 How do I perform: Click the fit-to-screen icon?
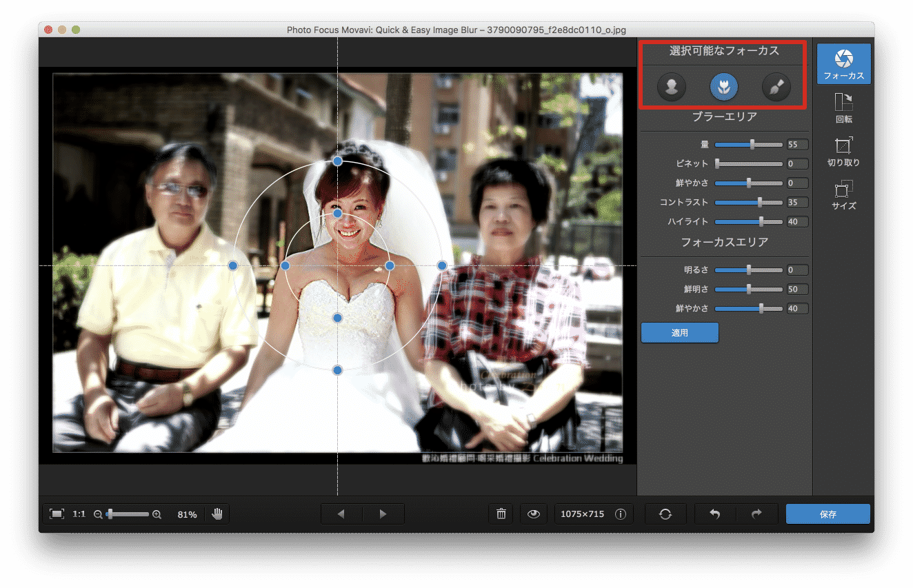(57, 514)
